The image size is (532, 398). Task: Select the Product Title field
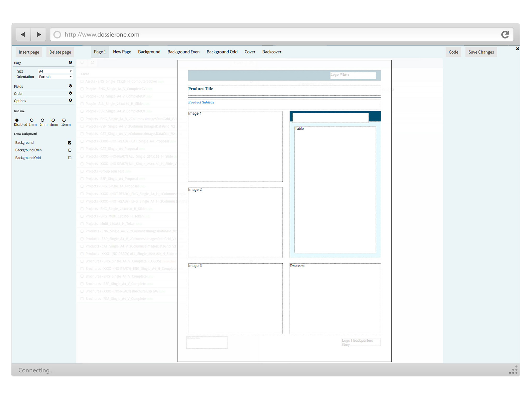pos(284,91)
